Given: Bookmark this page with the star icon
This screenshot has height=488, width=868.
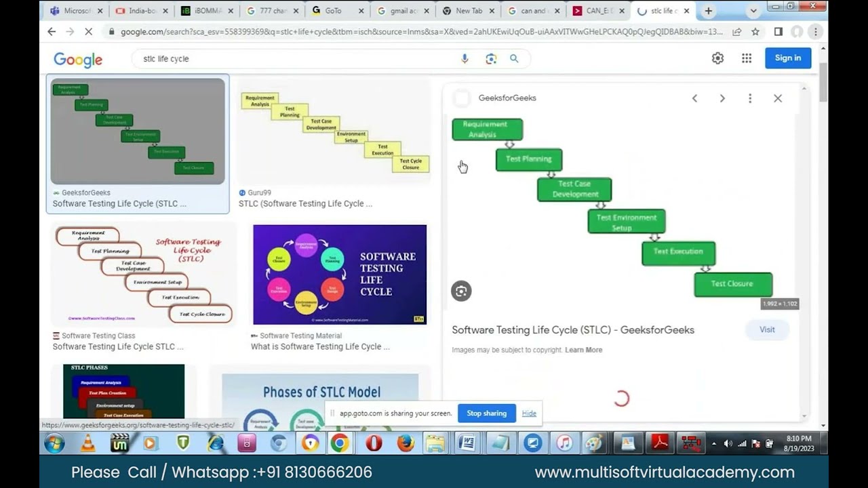Looking at the screenshot, I should pos(755,32).
